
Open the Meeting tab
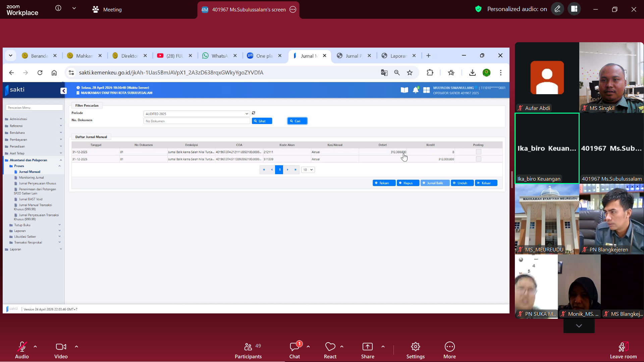click(107, 9)
